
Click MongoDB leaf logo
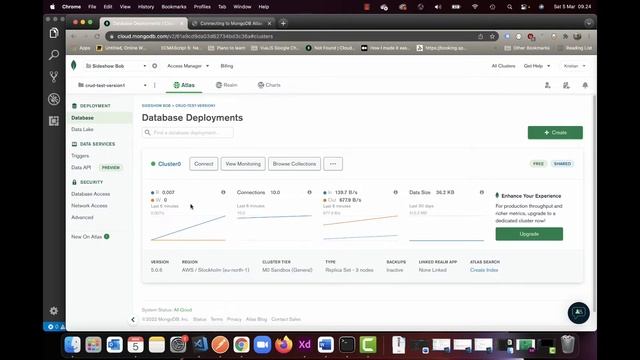point(73,65)
